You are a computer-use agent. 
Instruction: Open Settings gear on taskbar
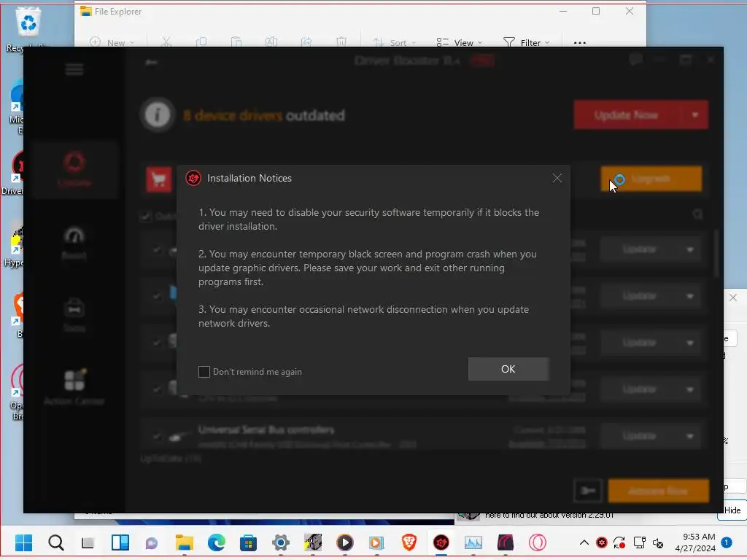(281, 542)
